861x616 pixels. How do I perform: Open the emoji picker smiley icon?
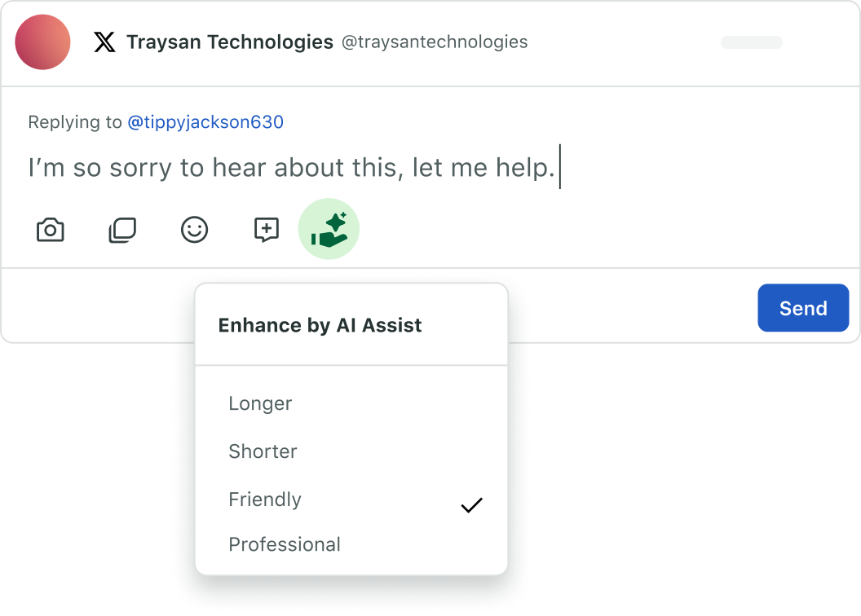pyautogui.click(x=194, y=230)
